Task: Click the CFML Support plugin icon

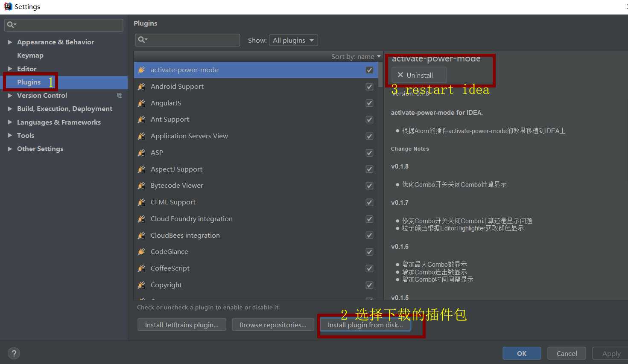Action: (x=142, y=202)
